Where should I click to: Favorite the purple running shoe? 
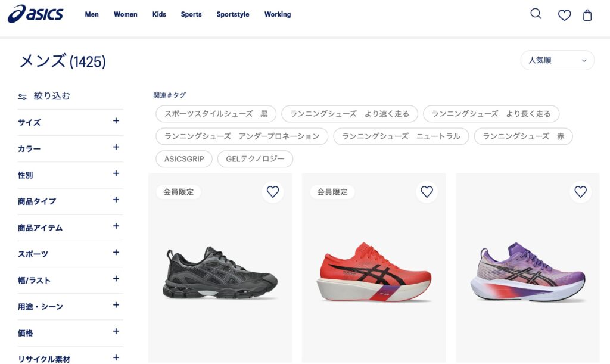[580, 192]
